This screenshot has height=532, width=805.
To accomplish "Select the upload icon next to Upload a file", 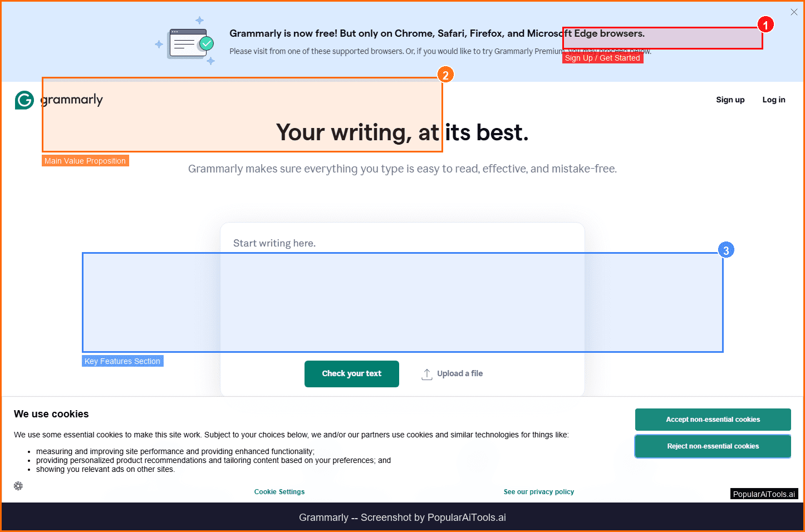I will click(426, 373).
